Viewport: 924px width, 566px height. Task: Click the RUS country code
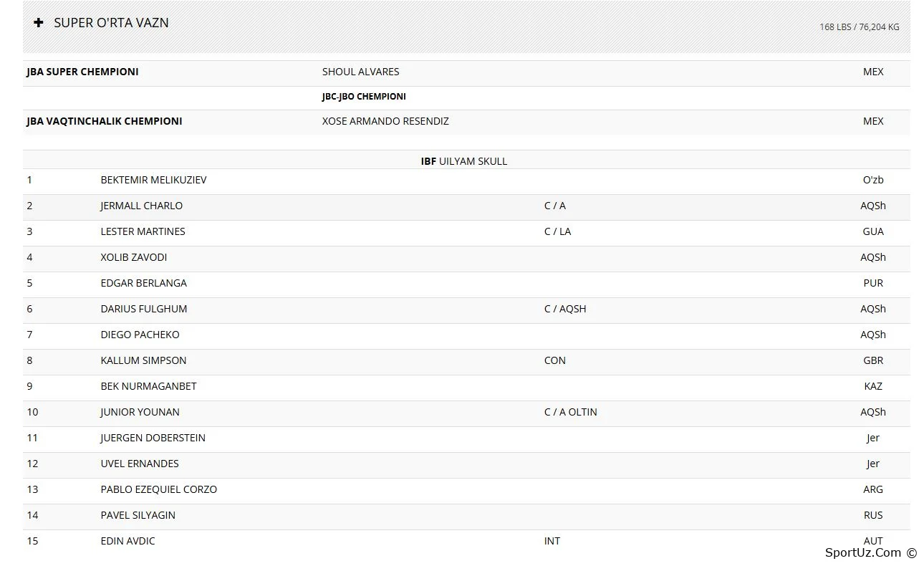[873, 515]
